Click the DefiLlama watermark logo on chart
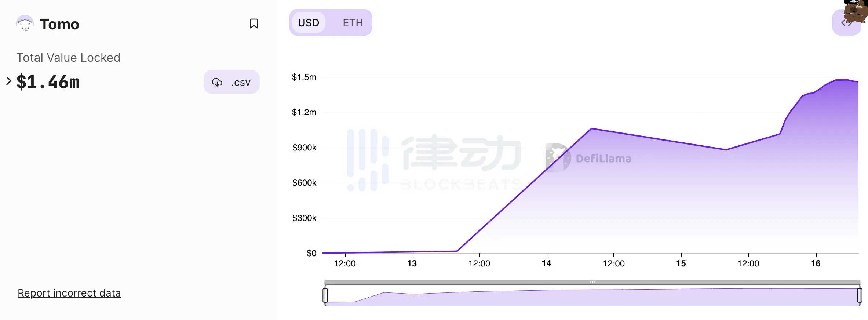Image resolution: width=868 pixels, height=320 pixels. tap(558, 158)
